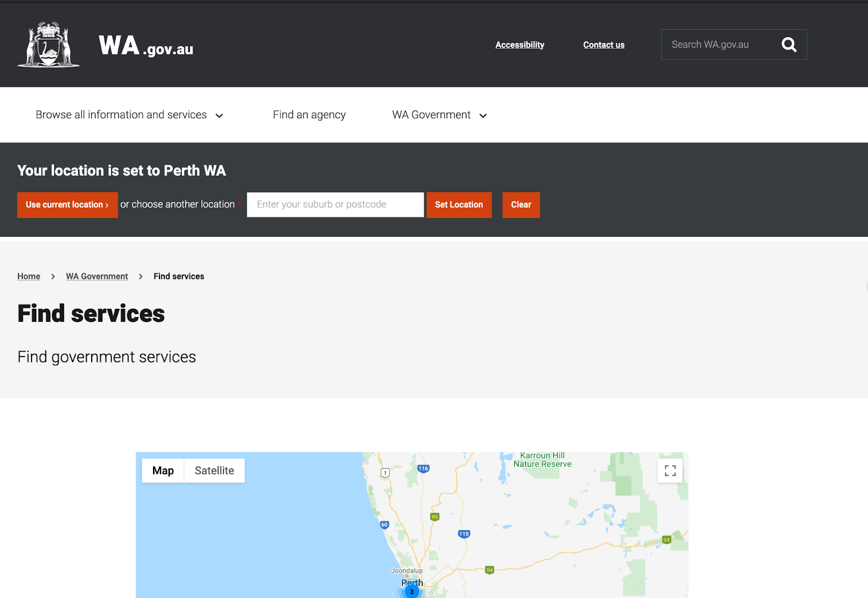This screenshot has width=868, height=598.
Task: Open the Contact us link
Action: (x=604, y=45)
